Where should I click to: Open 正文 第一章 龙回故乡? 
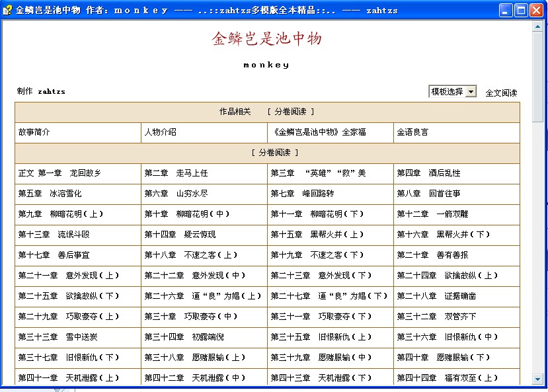(x=59, y=173)
